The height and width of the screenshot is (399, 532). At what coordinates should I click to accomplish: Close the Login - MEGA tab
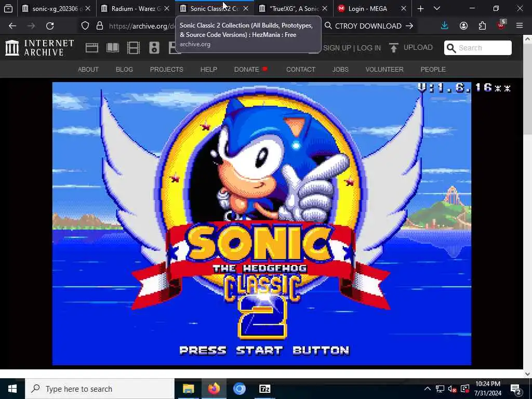click(x=403, y=8)
